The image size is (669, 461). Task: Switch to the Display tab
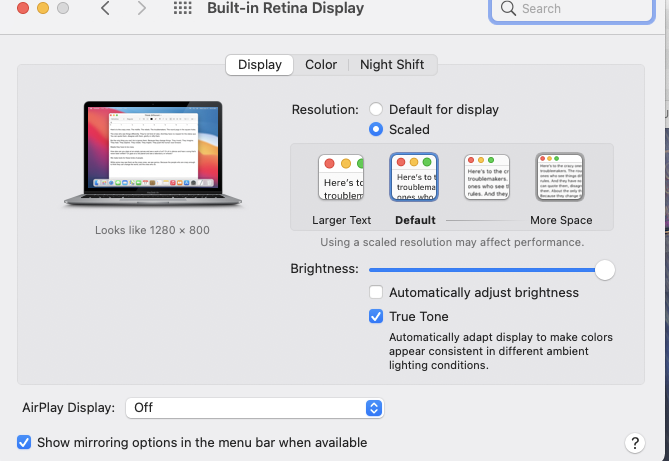pos(259,65)
